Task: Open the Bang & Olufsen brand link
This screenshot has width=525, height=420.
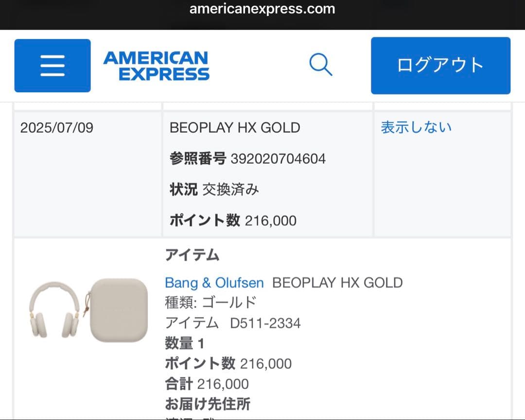Action: (x=214, y=282)
